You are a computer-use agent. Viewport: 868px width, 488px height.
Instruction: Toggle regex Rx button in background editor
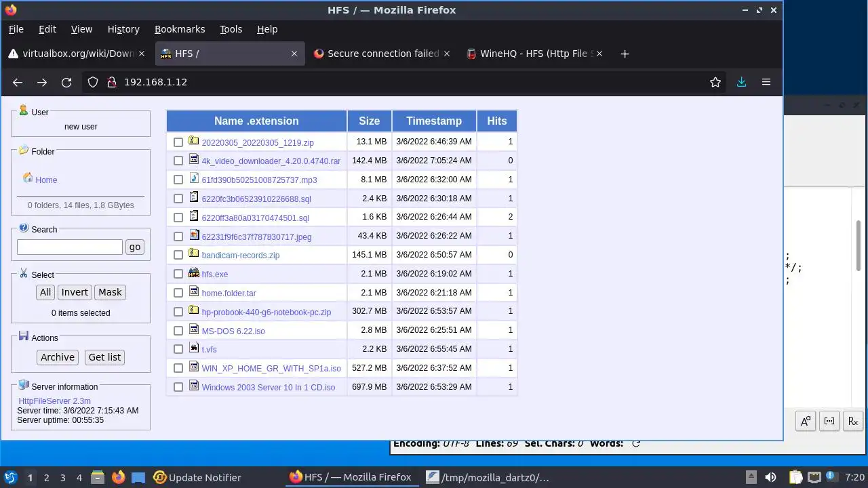click(x=853, y=421)
